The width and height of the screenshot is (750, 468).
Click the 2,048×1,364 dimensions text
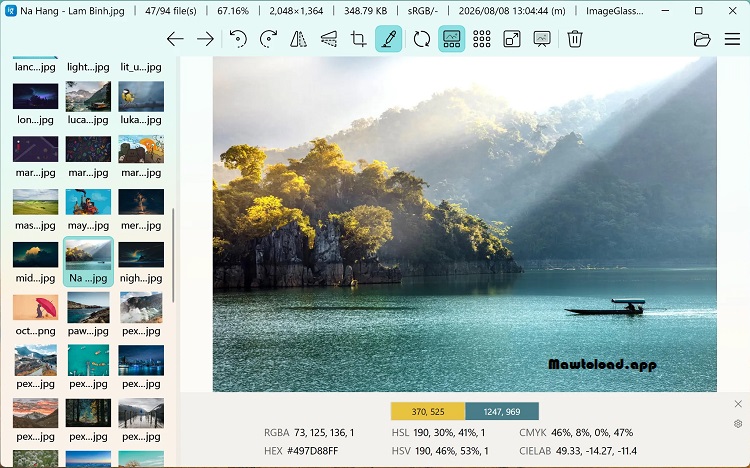296,11
